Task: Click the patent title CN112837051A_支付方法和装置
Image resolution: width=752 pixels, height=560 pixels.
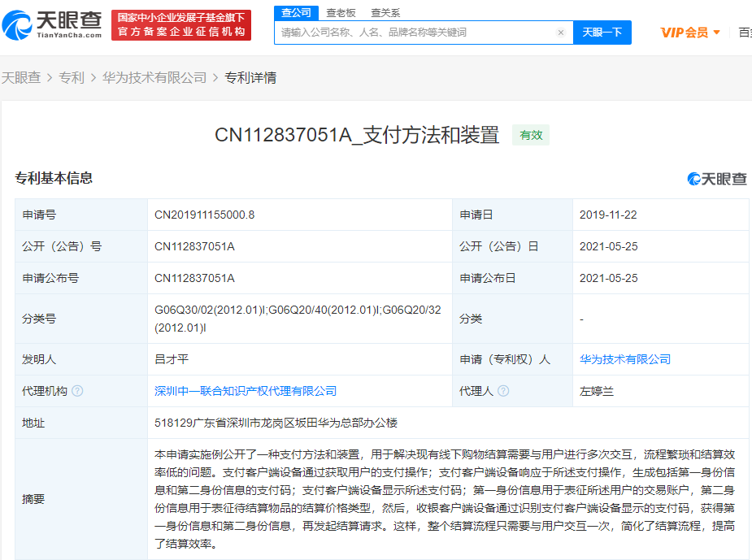Action: point(356,135)
